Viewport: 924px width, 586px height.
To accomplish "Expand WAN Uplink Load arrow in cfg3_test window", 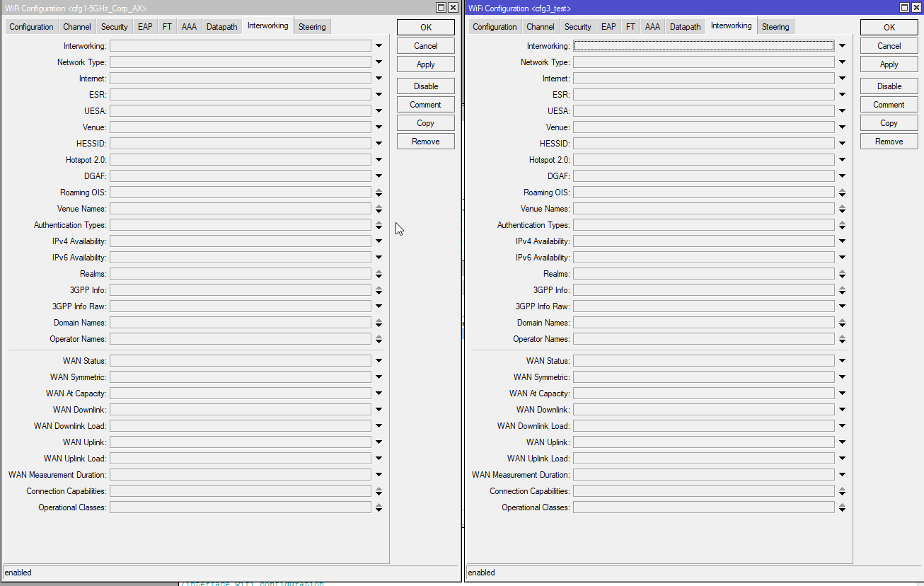I will tap(842, 459).
